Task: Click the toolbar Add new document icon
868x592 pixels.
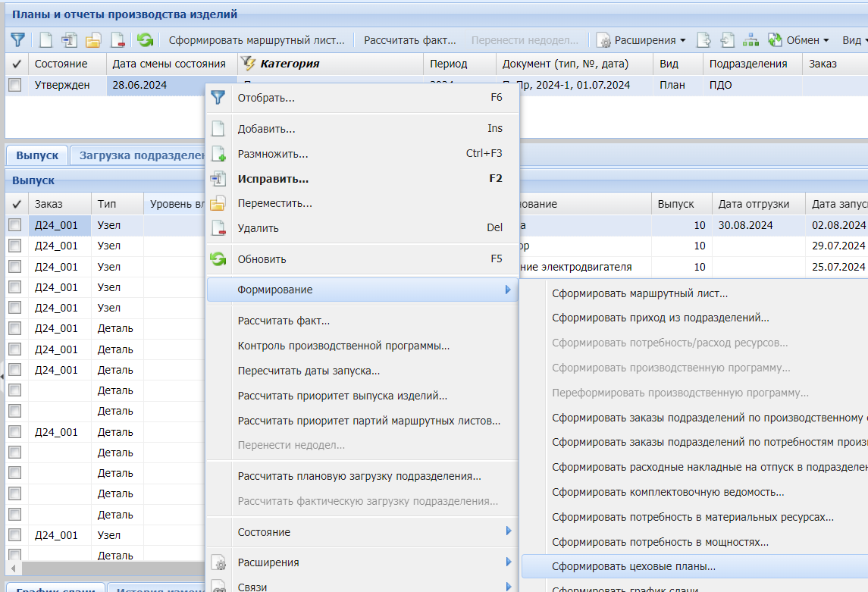Action: (x=46, y=40)
